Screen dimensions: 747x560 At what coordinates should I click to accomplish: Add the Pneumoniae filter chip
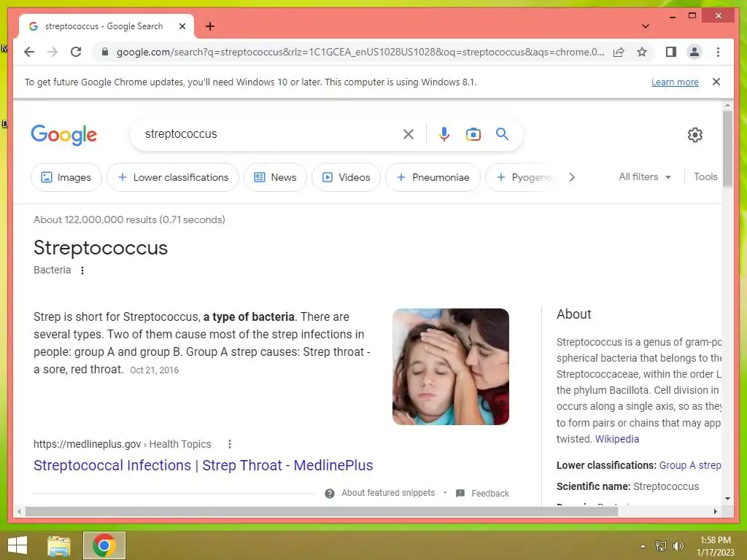coord(433,177)
